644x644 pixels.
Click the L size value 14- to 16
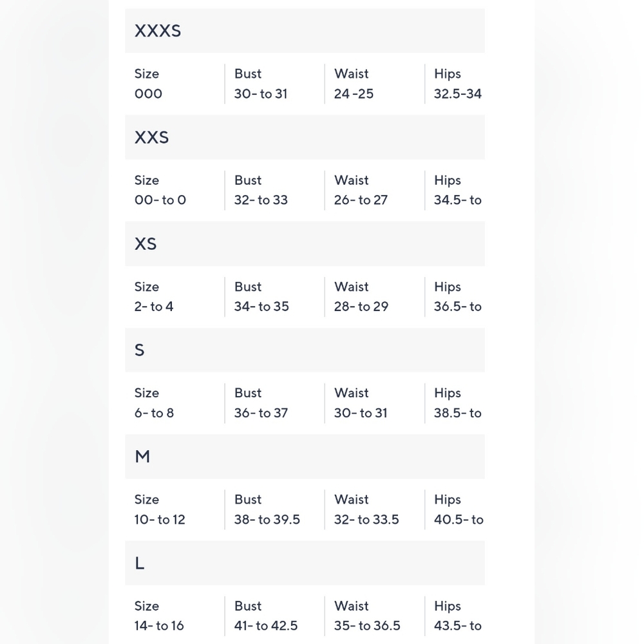[159, 625]
